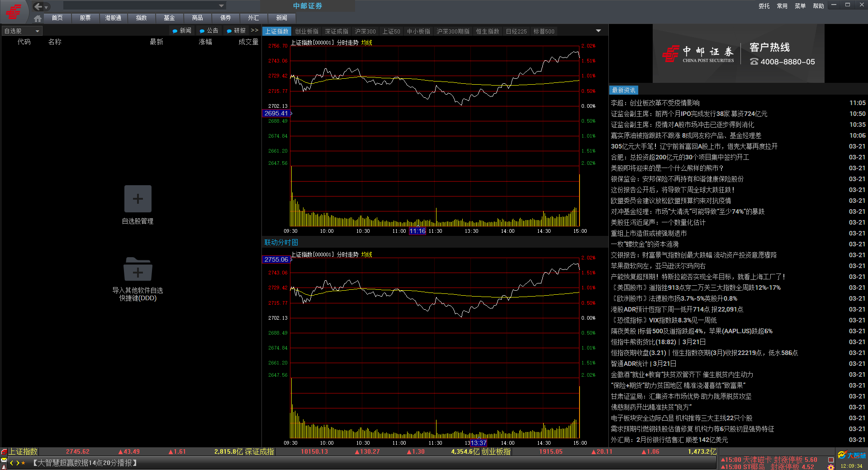Open news about 证监会副主席 IPO 38家
This screenshot has width=868, height=470.
click(689, 114)
